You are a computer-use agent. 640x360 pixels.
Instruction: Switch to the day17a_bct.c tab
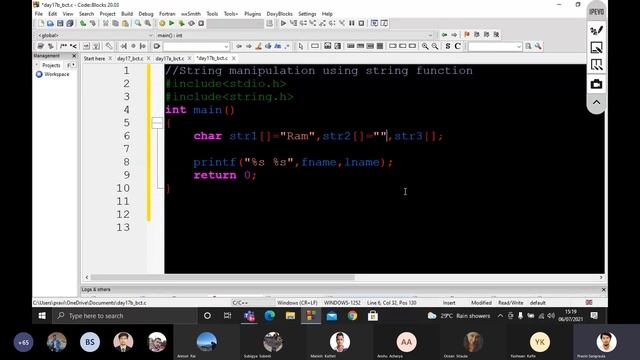coord(169,59)
